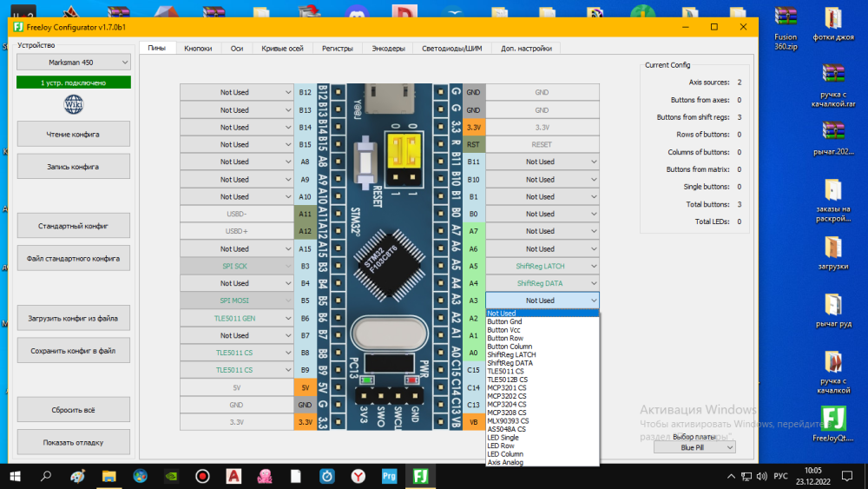Open the Windows notification center icon

click(x=849, y=476)
